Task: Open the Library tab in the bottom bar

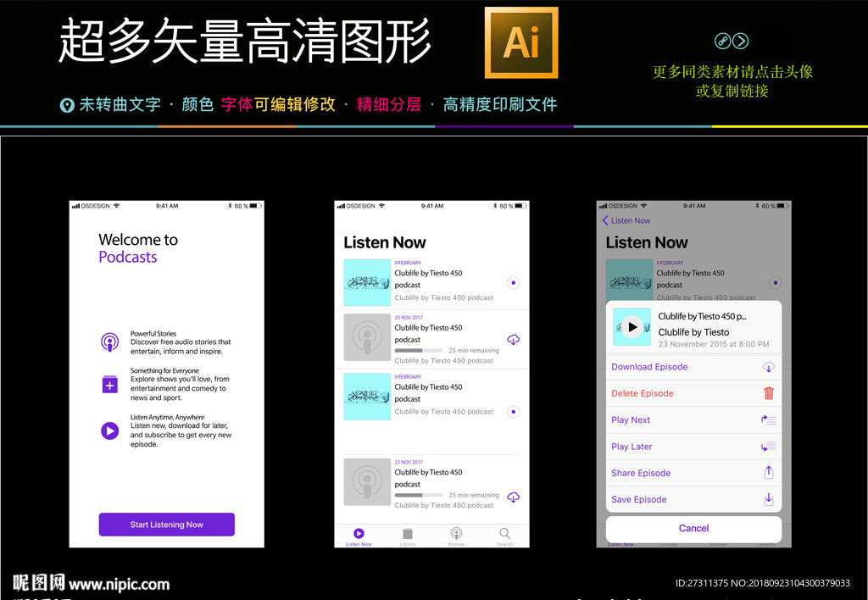Action: pyautogui.click(x=408, y=536)
